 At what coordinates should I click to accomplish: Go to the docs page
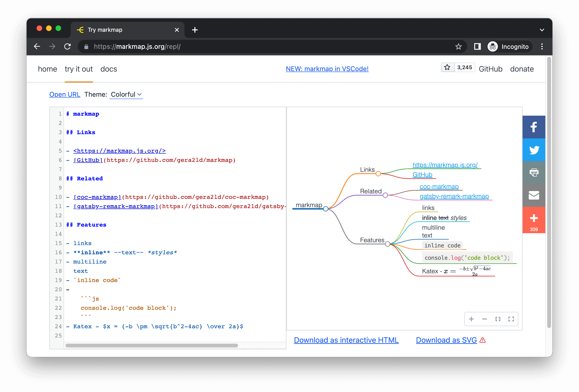click(x=109, y=69)
